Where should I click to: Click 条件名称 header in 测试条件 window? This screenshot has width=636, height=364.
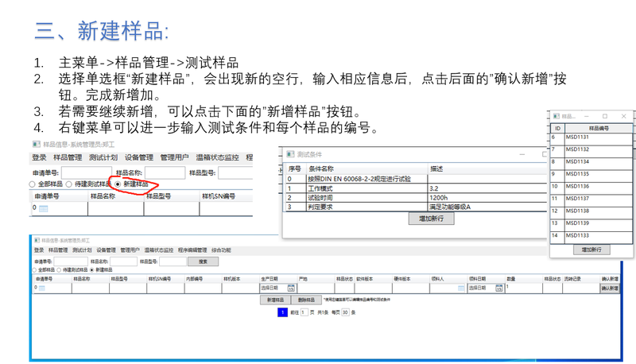click(366, 169)
